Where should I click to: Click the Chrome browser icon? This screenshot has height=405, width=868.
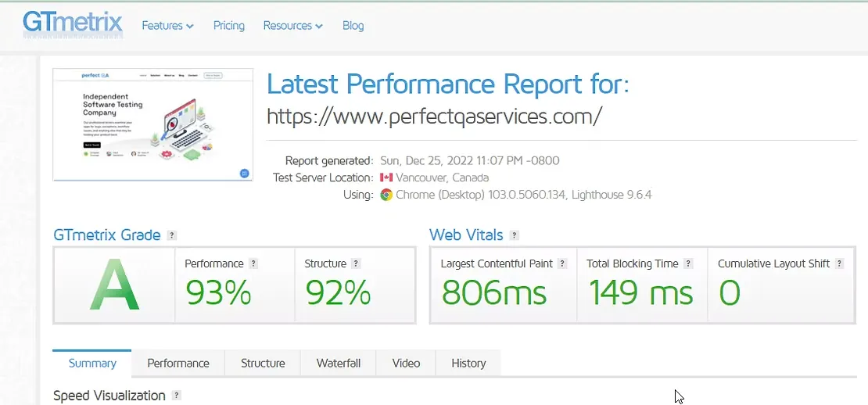click(386, 195)
